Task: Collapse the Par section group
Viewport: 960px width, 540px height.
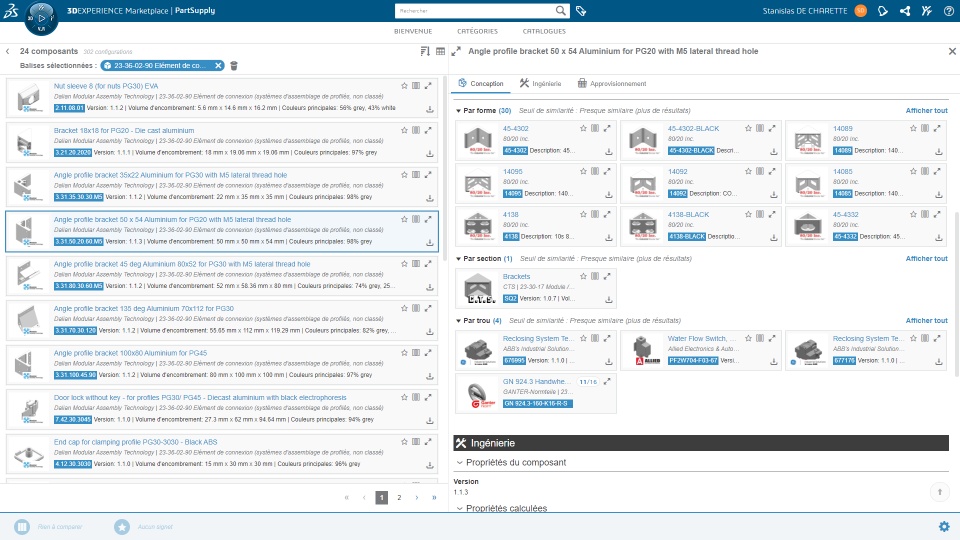Action: [458, 259]
